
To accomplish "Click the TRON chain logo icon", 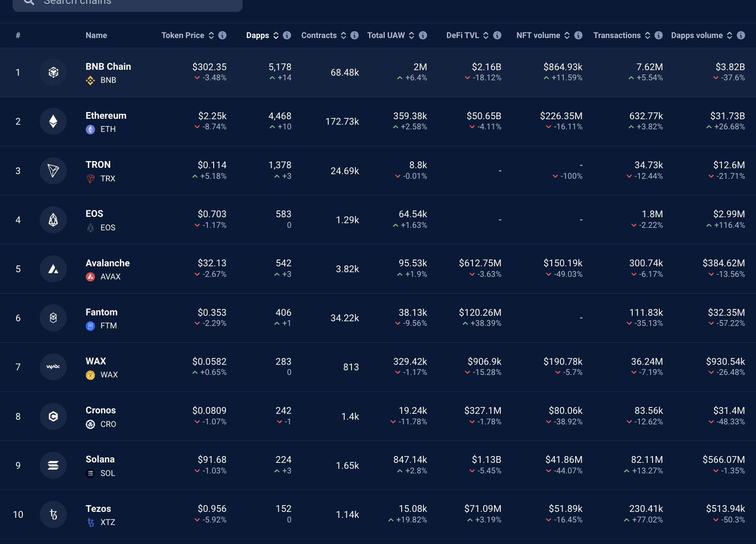I will coord(53,171).
